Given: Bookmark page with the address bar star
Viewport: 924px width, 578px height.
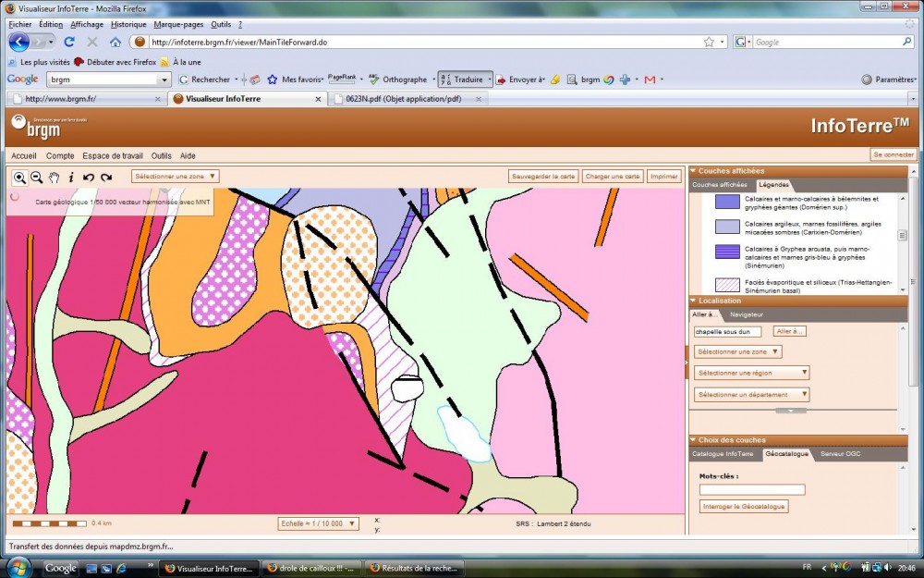Looking at the screenshot, I should tap(709, 42).
